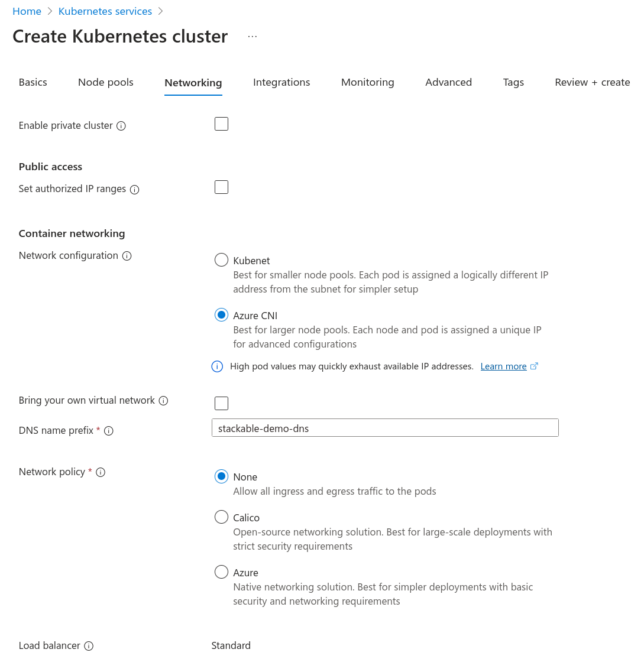This screenshot has height=659, width=644.
Task: Click DNS name prefix info icon
Action: pos(108,431)
